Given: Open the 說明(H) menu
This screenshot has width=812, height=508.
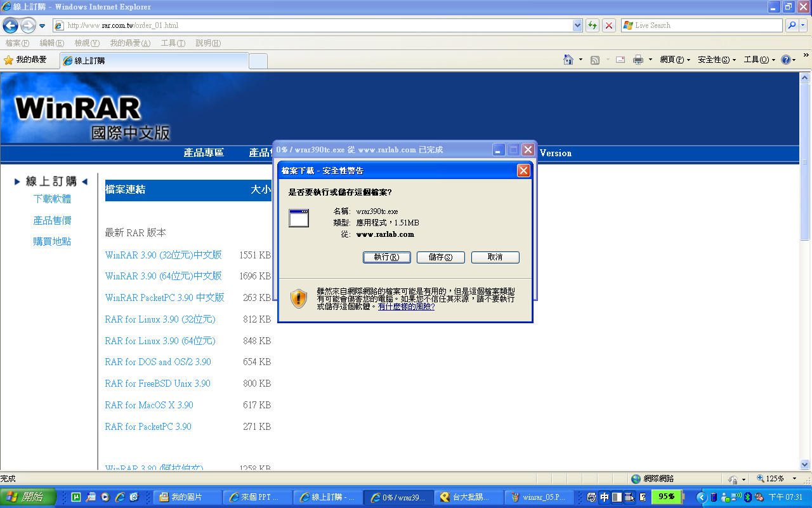Looking at the screenshot, I should point(208,43).
